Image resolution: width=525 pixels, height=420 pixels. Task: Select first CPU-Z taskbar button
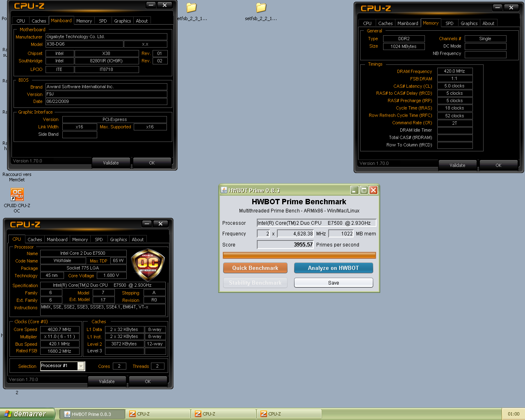(x=158, y=414)
